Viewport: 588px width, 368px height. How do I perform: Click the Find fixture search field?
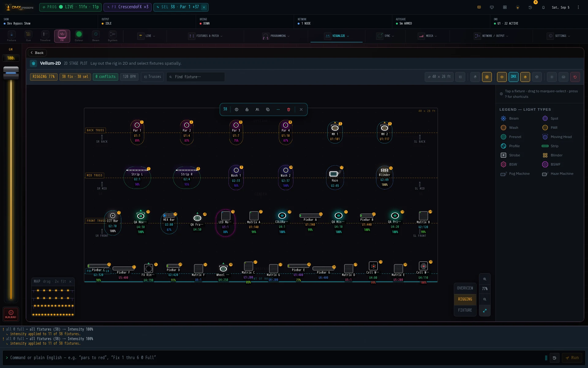[x=196, y=77]
